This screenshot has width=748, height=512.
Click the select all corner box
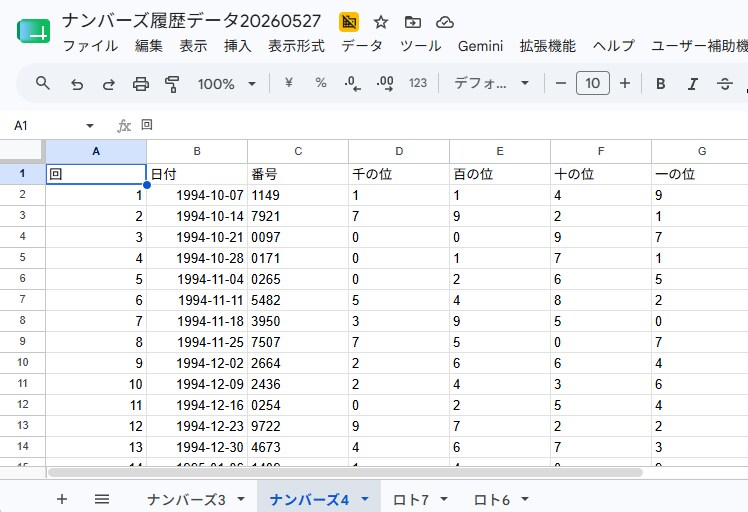point(22,151)
